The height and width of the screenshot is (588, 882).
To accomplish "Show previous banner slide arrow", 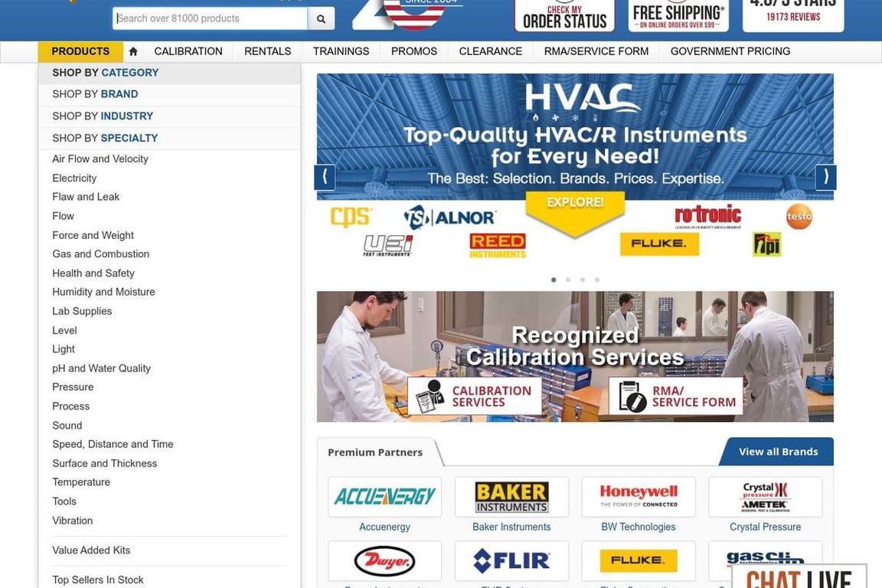I will (x=325, y=178).
